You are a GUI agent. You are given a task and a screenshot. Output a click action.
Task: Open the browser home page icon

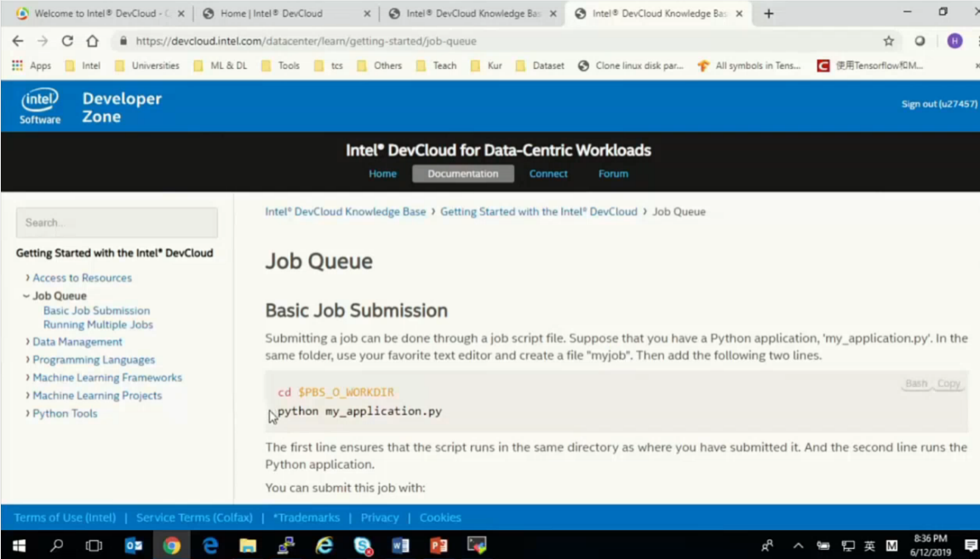coord(93,41)
